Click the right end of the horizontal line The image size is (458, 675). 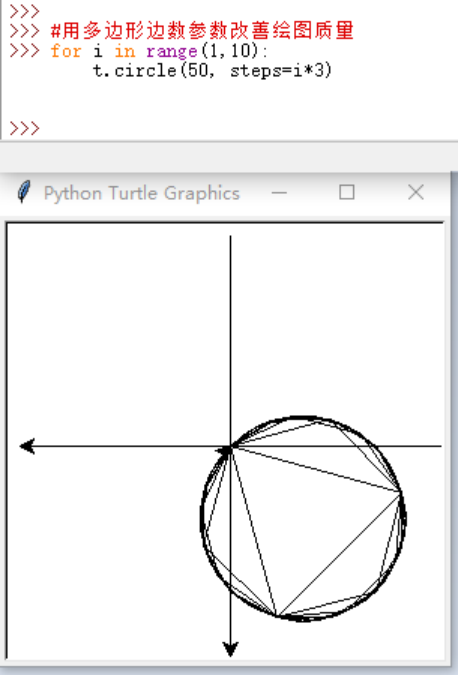click(x=439, y=446)
